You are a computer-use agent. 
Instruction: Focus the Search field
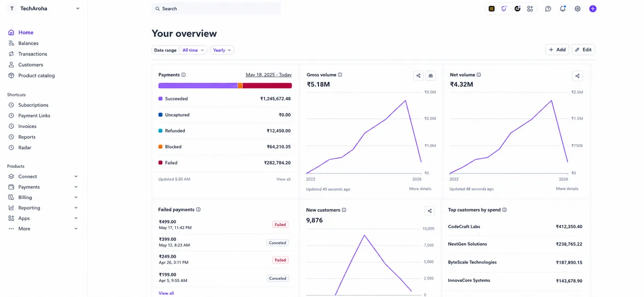pos(216,9)
